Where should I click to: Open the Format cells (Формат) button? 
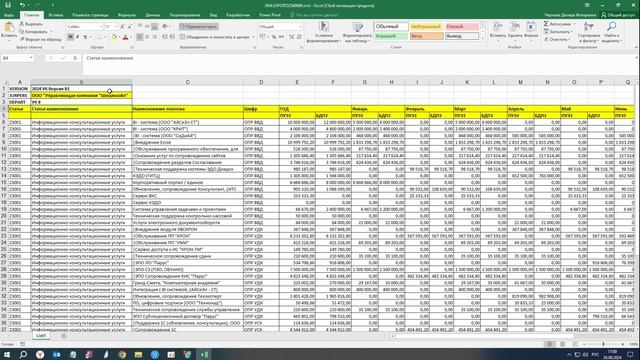tap(531, 31)
